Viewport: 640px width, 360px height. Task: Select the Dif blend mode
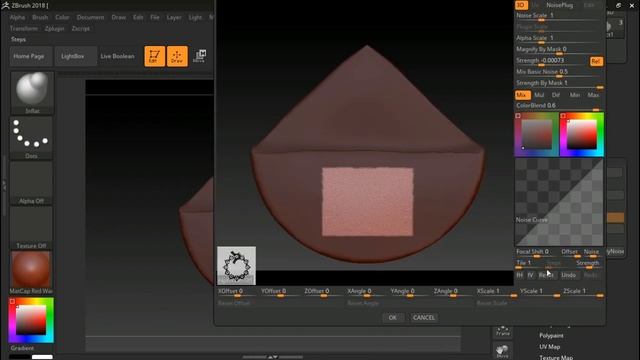coord(556,95)
